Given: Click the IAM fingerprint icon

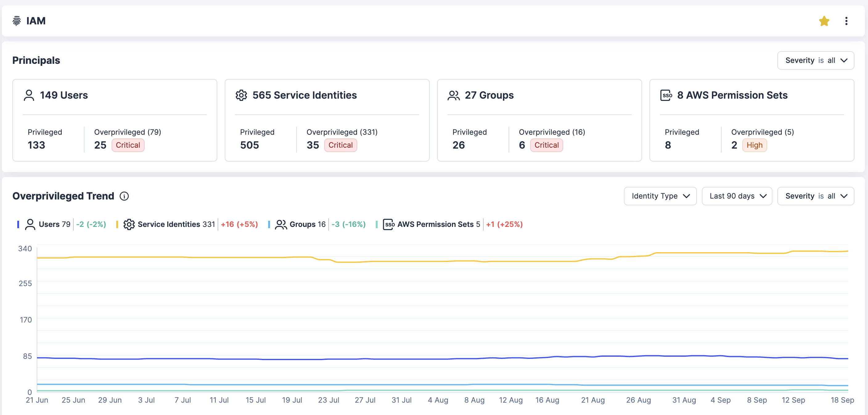Looking at the screenshot, I should pos(17,21).
